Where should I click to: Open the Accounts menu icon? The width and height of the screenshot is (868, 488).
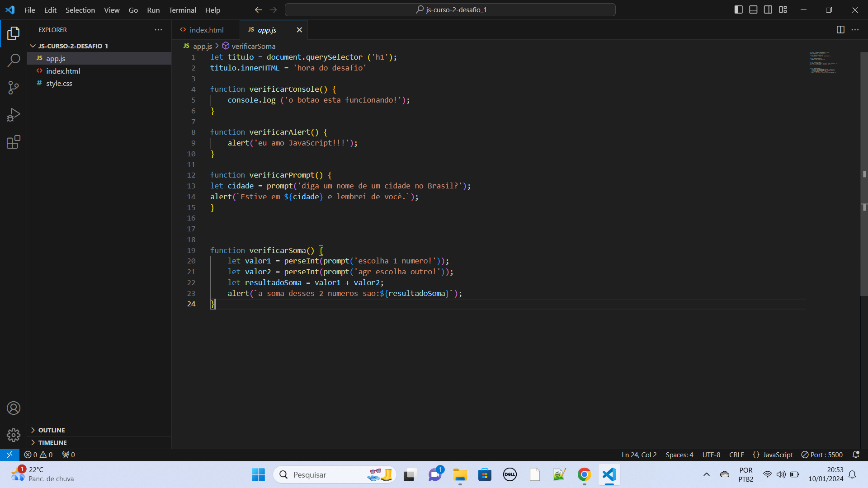point(14,408)
